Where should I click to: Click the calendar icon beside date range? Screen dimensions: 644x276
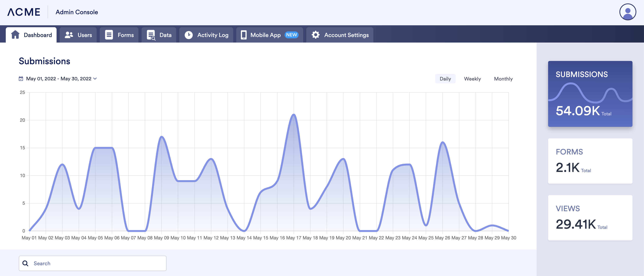(x=21, y=79)
